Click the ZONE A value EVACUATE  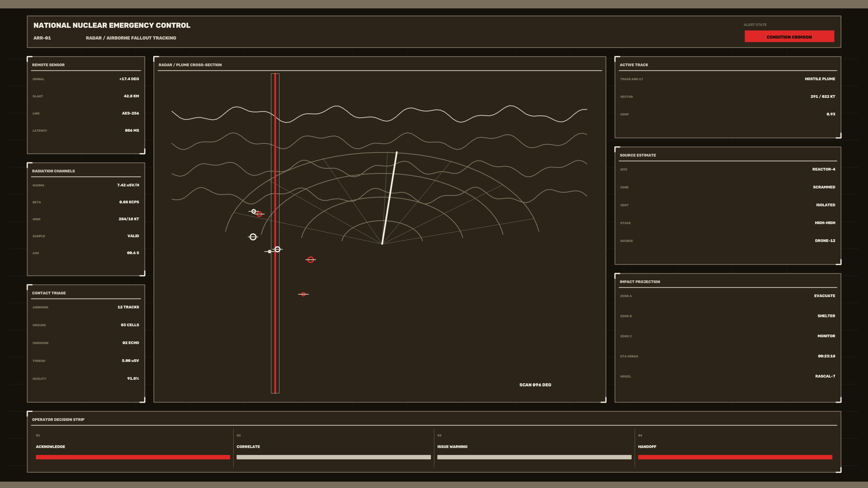(x=825, y=296)
